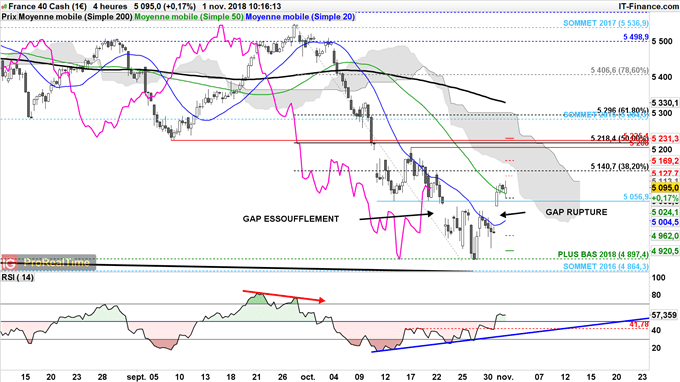The width and height of the screenshot is (680, 382).
Task: Select the Prix Moyenne mobile (Simple 200) legend
Action: click(x=67, y=17)
